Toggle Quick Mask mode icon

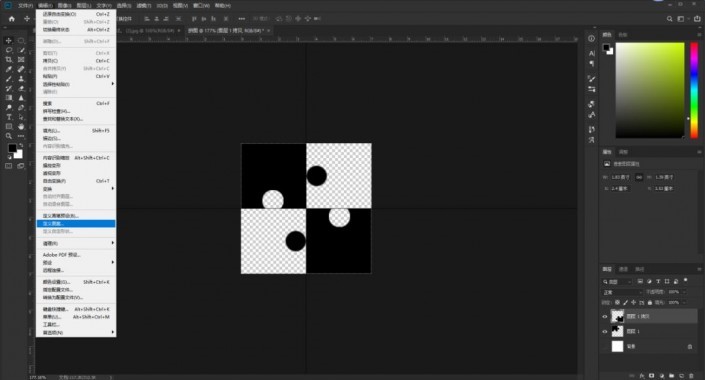point(9,166)
